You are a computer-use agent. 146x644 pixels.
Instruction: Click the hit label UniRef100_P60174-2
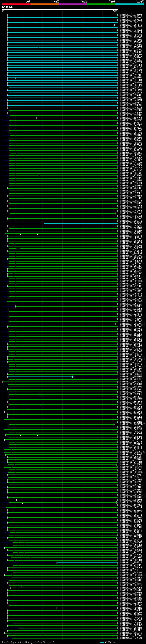(132, 424)
